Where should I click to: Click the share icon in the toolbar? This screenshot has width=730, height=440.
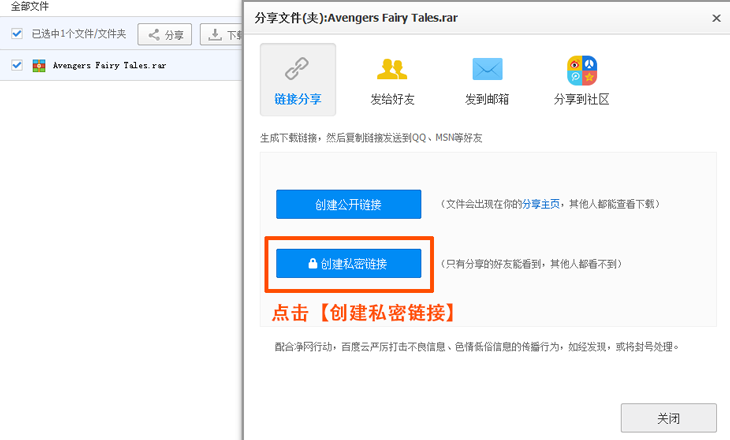[x=154, y=35]
